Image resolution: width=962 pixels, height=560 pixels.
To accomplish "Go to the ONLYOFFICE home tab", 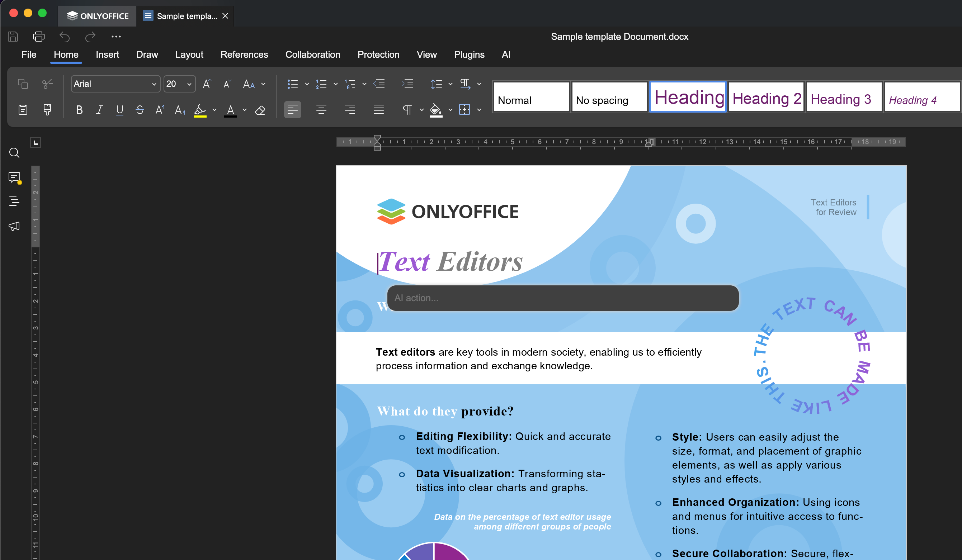I will coord(97,16).
